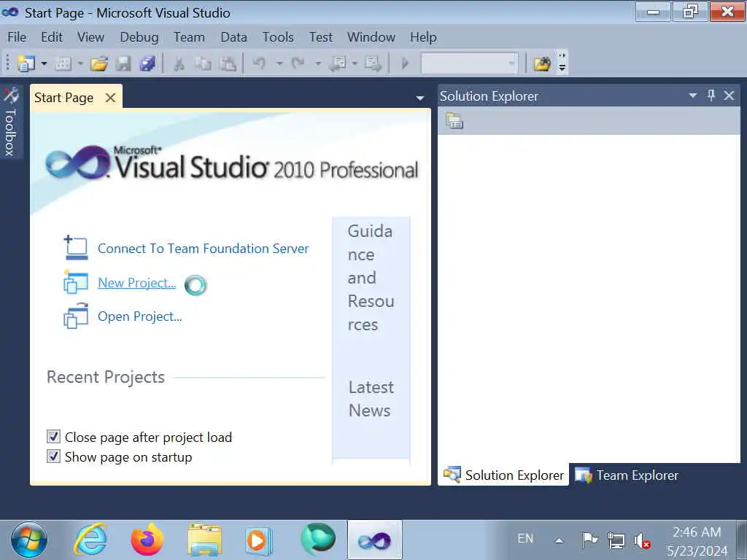Click the Open Project icon on Start Page
The image size is (747, 560).
tap(76, 316)
